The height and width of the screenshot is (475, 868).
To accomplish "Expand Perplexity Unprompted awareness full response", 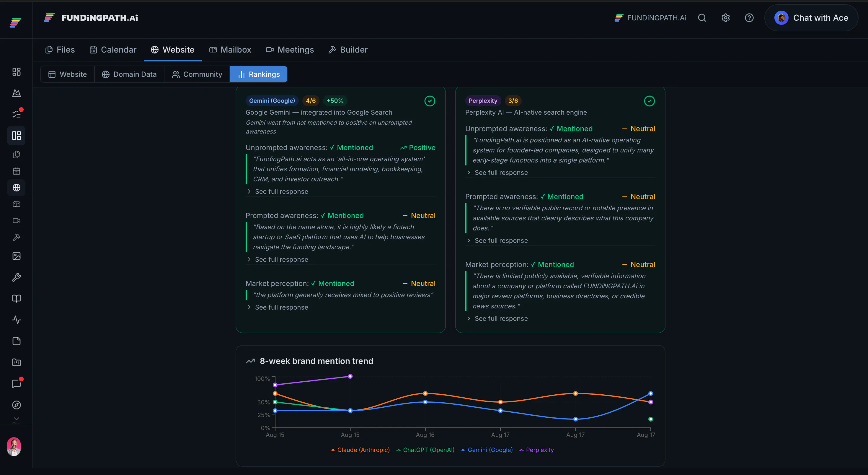I will [497, 173].
